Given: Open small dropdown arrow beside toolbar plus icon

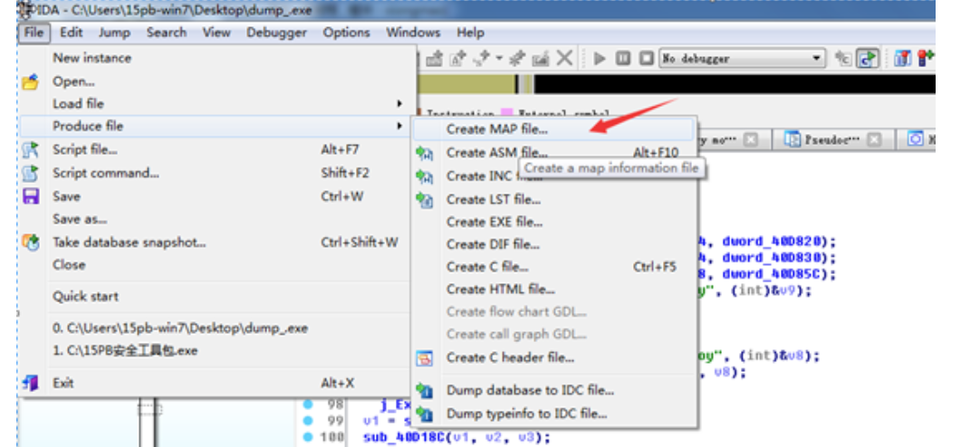Looking at the screenshot, I should click(499, 59).
